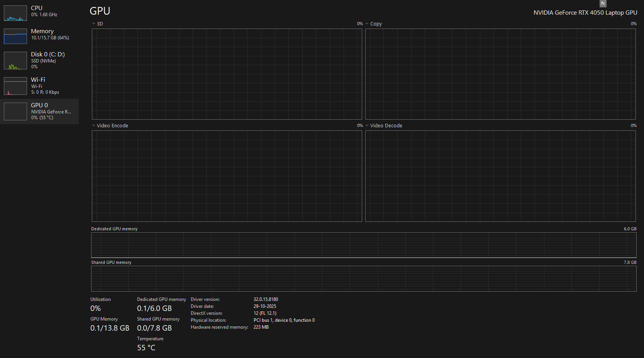Click the 'Dedicated GPU memory' graph title
The image size is (644, 358).
click(114, 229)
